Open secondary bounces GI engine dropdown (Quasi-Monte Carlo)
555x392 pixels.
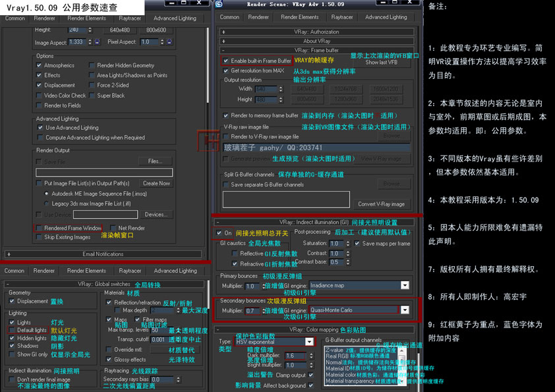click(405, 310)
